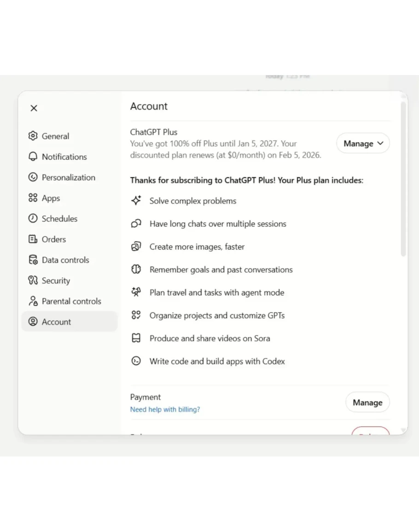Viewport: 419px width, 532px height.
Task: Click the dialog's vertical scrollbar thumb
Action: click(403, 179)
